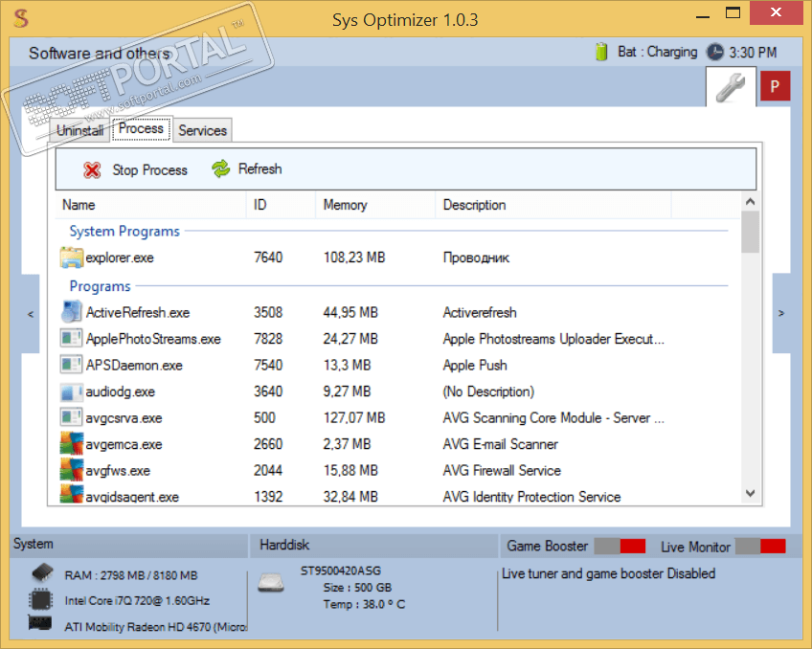Click the audiodg.exe process icon
Screen dimensions: 812x649
(x=72, y=392)
